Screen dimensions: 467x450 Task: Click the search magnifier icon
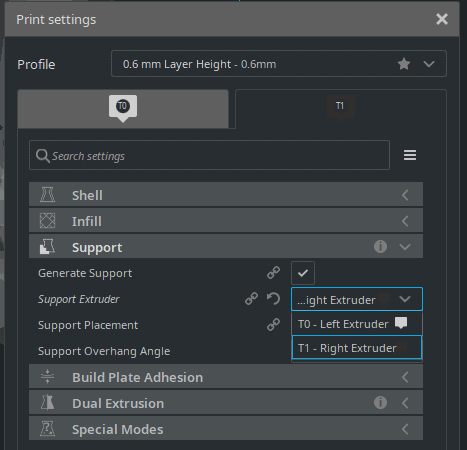pyautogui.click(x=43, y=156)
